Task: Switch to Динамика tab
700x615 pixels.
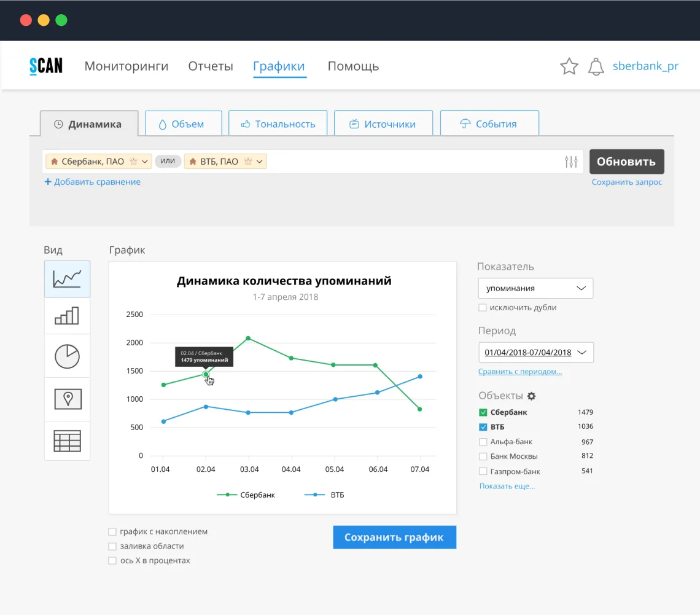Action: pyautogui.click(x=89, y=123)
